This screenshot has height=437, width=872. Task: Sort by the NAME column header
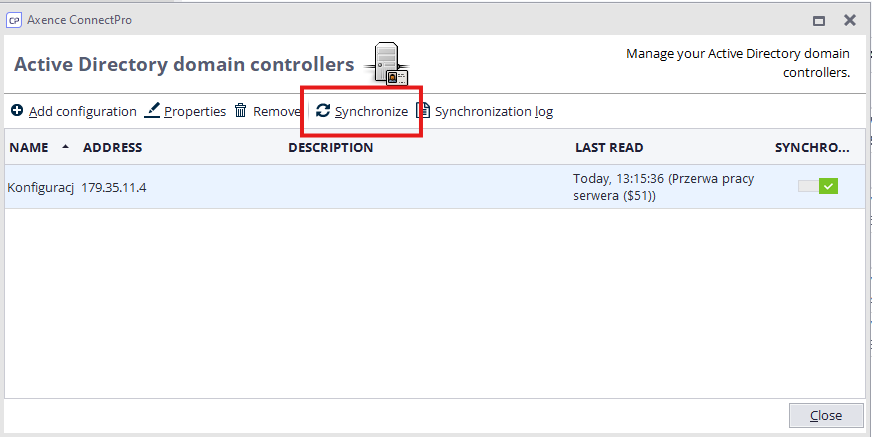29,148
